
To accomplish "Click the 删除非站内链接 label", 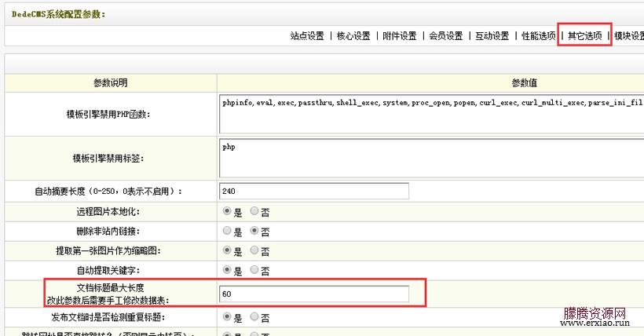I will point(108,232).
